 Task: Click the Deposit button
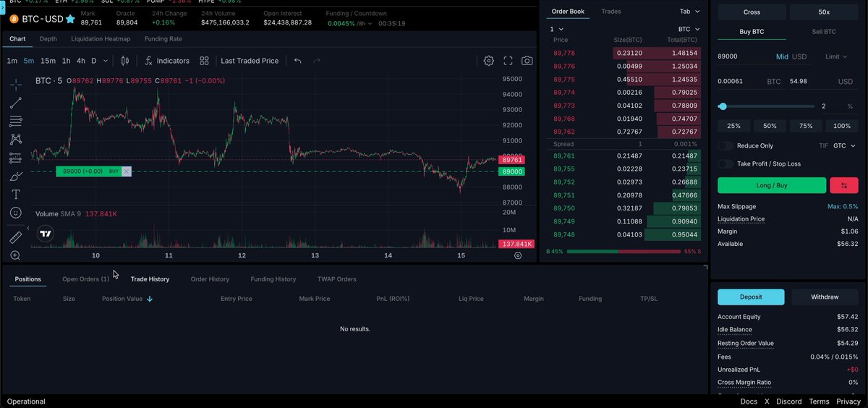(x=751, y=297)
